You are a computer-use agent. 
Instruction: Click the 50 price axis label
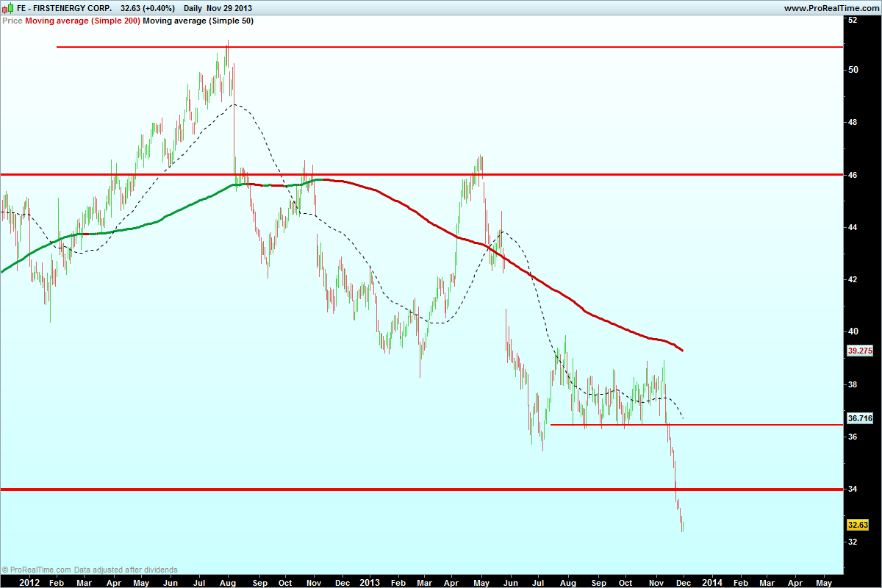pyautogui.click(x=853, y=70)
